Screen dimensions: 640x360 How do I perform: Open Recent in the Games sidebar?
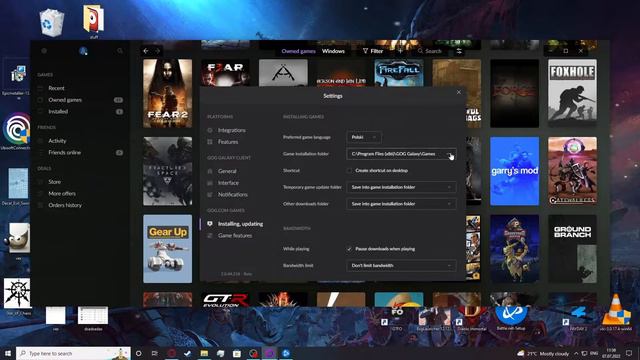pyautogui.click(x=56, y=88)
